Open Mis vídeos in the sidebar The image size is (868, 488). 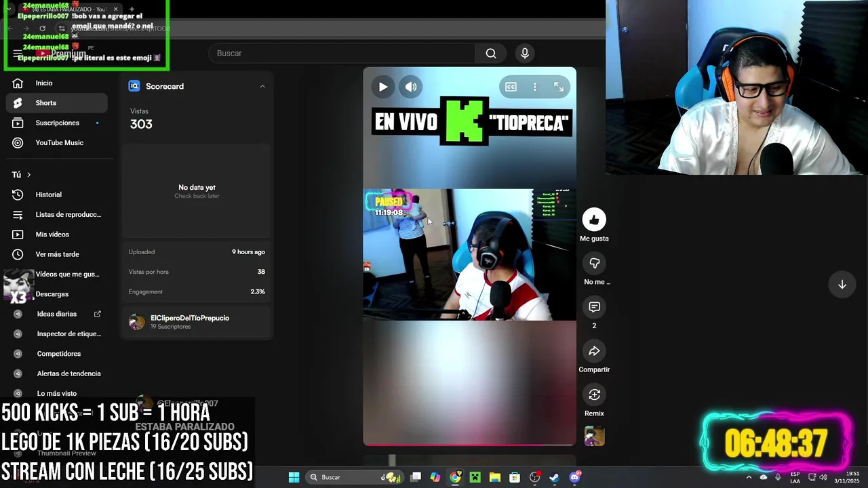[x=57, y=235]
